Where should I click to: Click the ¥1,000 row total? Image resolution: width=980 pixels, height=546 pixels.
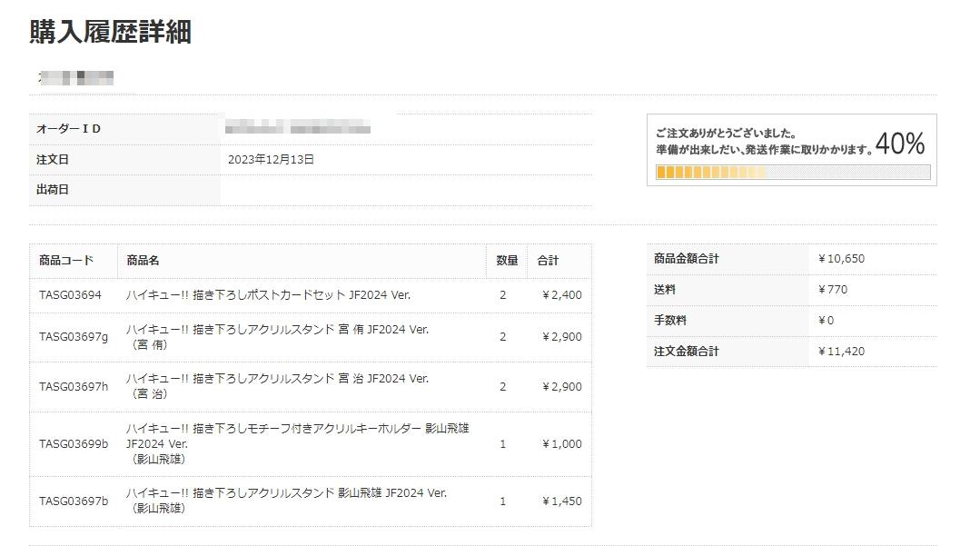562,444
